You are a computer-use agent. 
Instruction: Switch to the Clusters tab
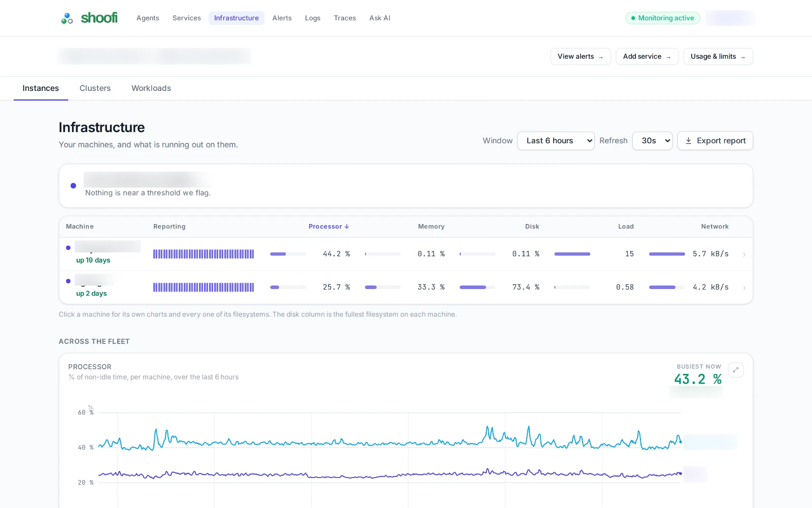[95, 88]
